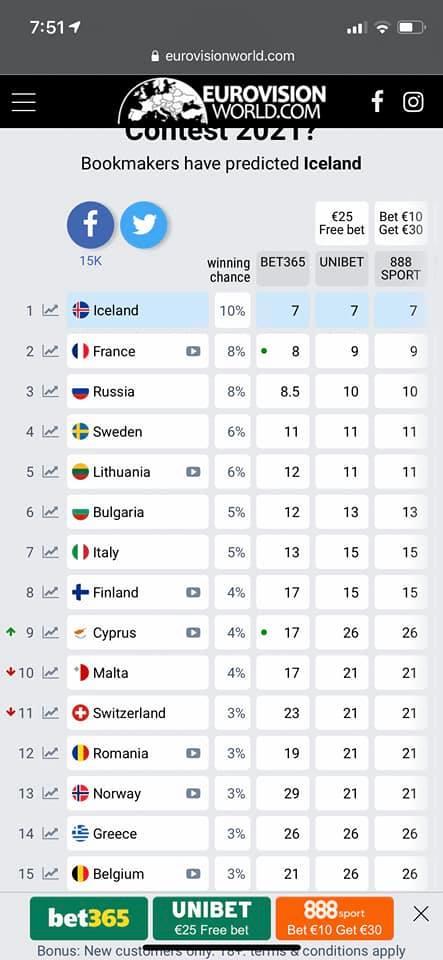Select the Switzerland country row

[x=138, y=713]
